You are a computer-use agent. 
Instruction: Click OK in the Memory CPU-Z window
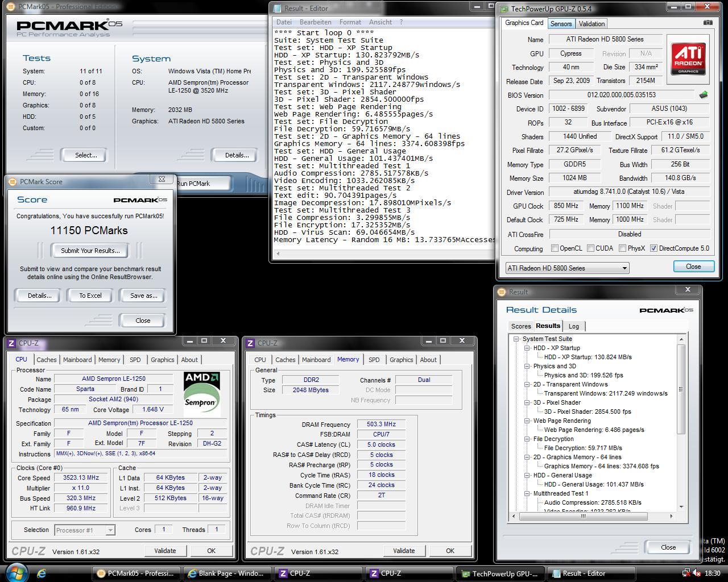[x=450, y=551]
